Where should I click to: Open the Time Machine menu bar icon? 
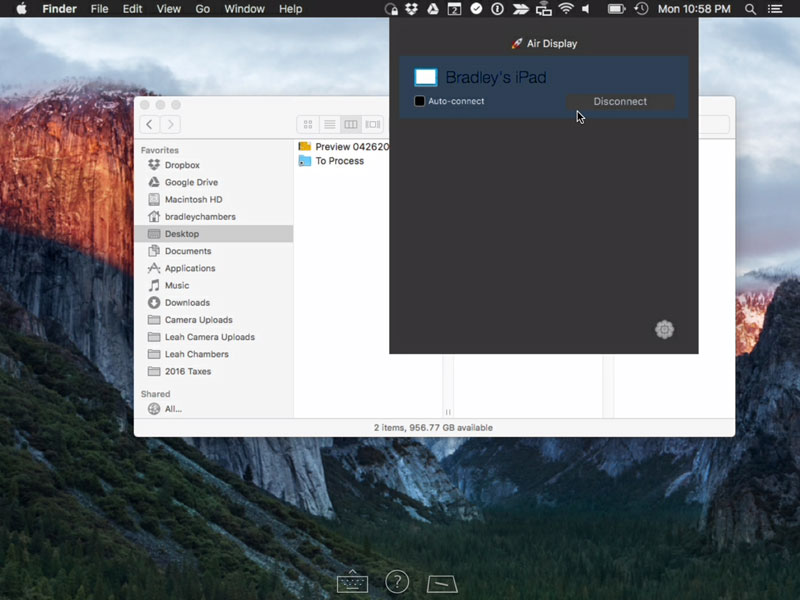641,9
